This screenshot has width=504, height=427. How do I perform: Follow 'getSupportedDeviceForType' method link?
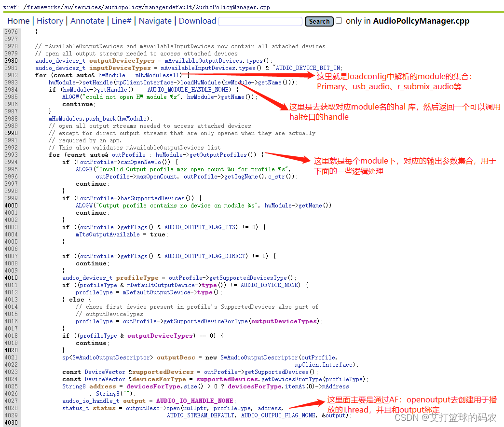206,321
